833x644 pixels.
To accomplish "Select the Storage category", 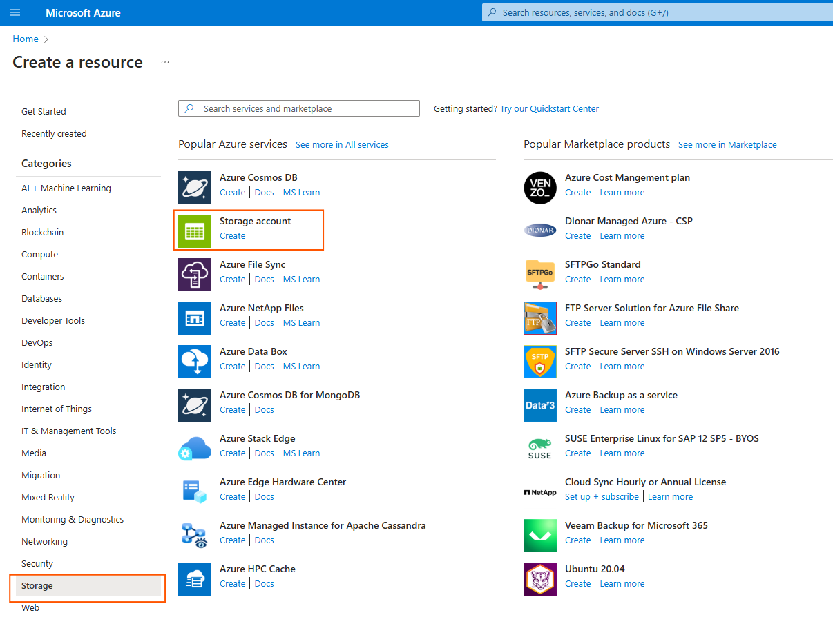I will (x=37, y=585).
